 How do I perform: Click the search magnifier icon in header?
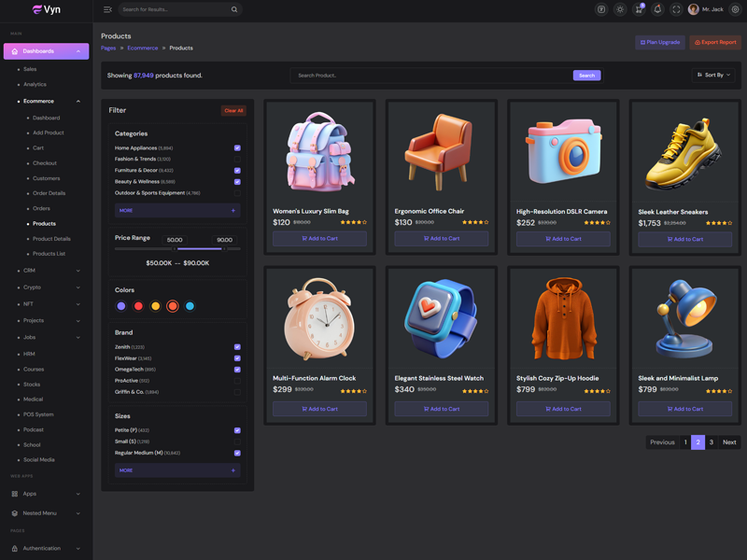tap(234, 9)
